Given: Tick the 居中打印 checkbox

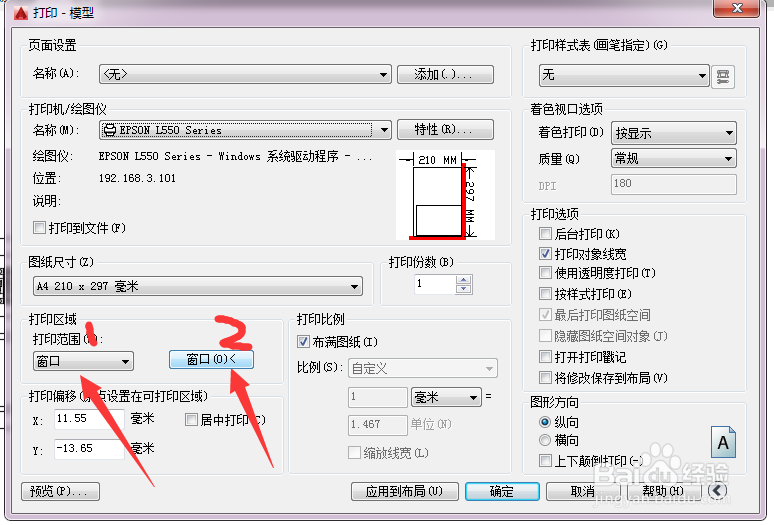Looking at the screenshot, I should click(191, 420).
